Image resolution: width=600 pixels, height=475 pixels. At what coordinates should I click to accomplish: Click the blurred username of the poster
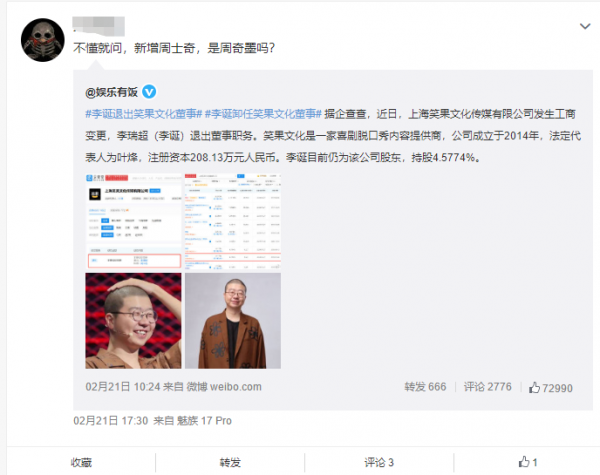point(99,26)
